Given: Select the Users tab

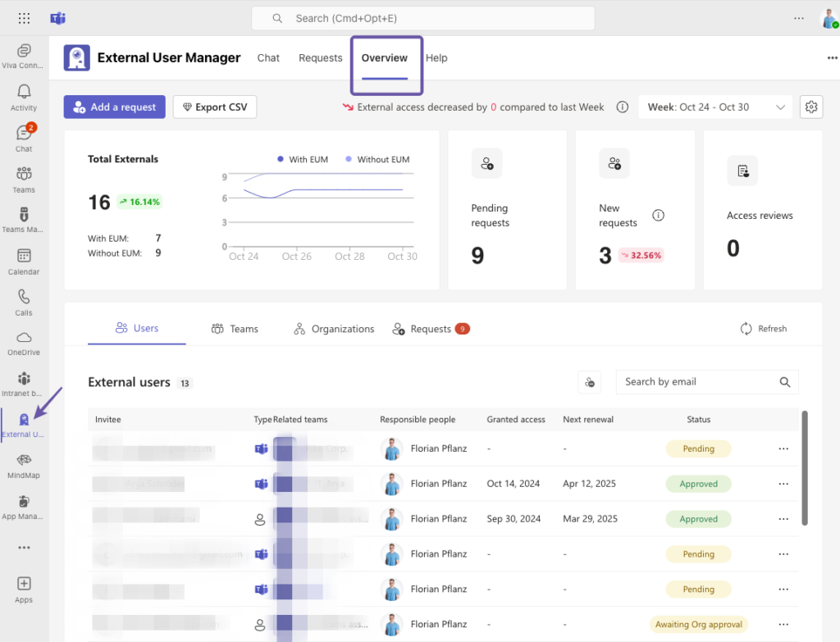Looking at the screenshot, I should (137, 328).
